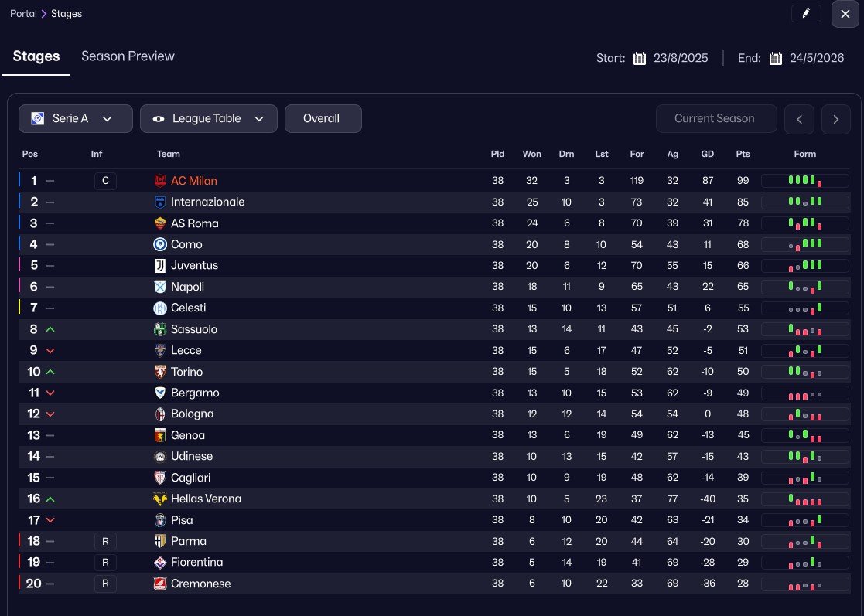The width and height of the screenshot is (864, 616).
Task: Click the pencil edit icon
Action: point(806,13)
